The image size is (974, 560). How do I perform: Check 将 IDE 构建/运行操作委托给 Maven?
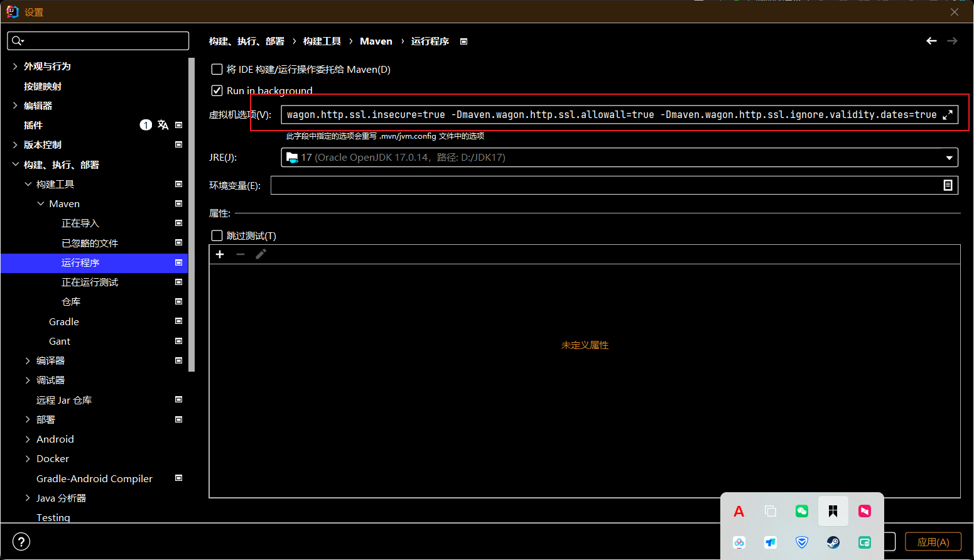click(217, 69)
